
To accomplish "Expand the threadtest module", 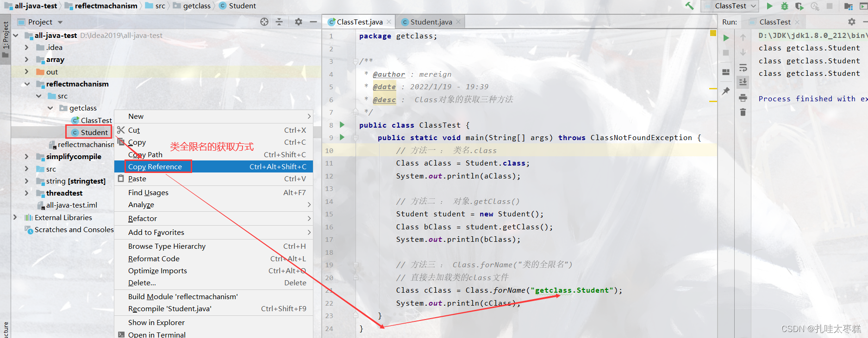I will (x=27, y=193).
